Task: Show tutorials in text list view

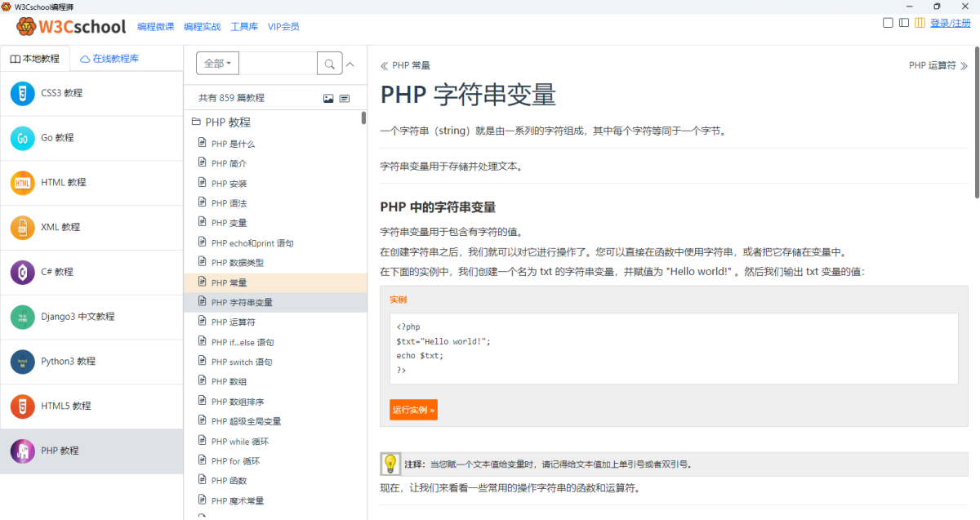Action: [345, 98]
